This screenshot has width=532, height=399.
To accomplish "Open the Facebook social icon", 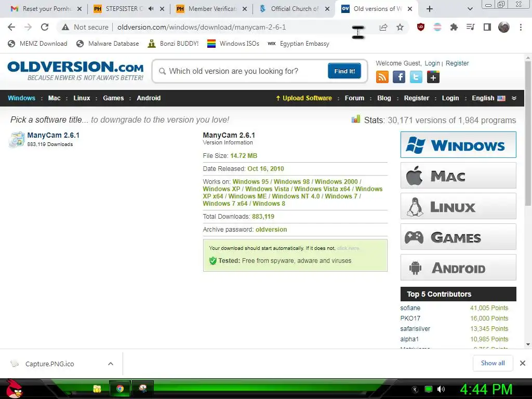I will (399, 77).
